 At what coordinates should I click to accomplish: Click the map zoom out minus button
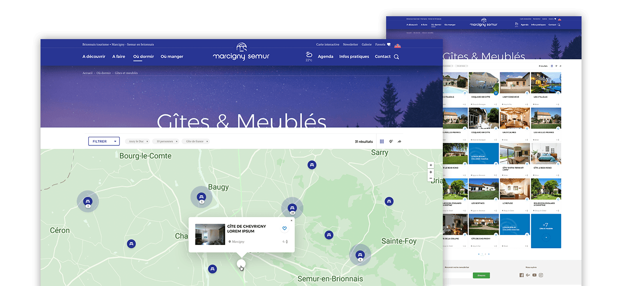pyautogui.click(x=431, y=179)
